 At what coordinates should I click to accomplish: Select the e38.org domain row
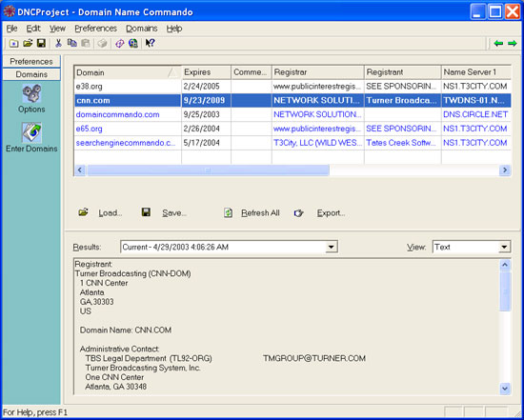point(292,87)
